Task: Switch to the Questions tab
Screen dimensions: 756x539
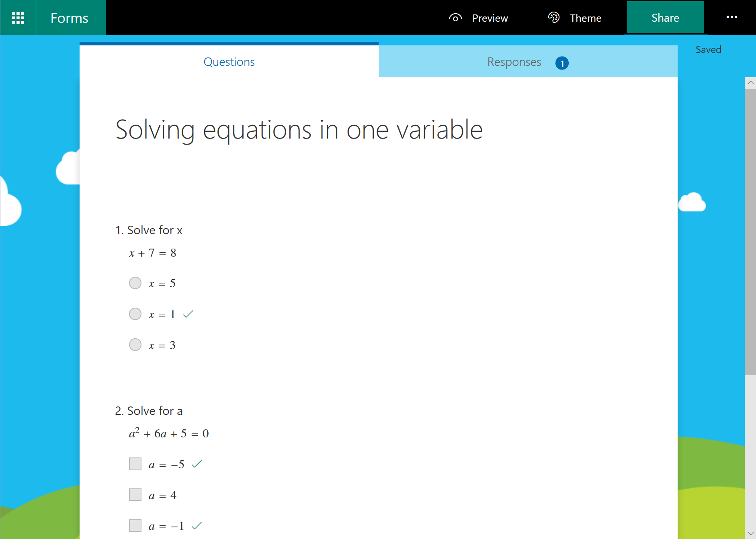Action: tap(229, 62)
